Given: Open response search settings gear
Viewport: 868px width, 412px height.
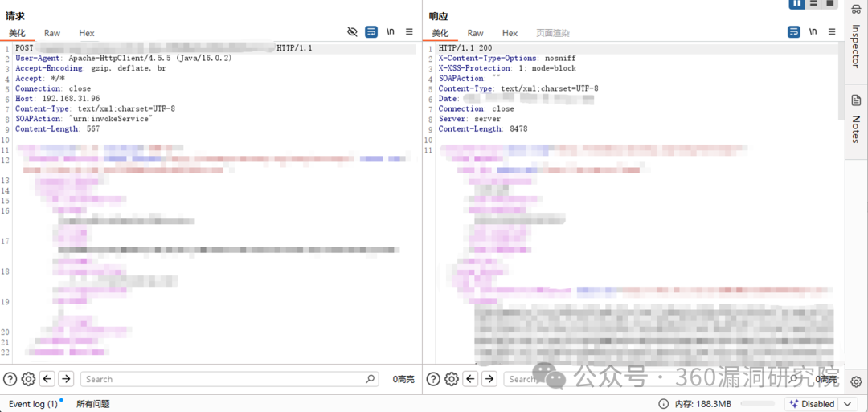Looking at the screenshot, I should coord(452,379).
